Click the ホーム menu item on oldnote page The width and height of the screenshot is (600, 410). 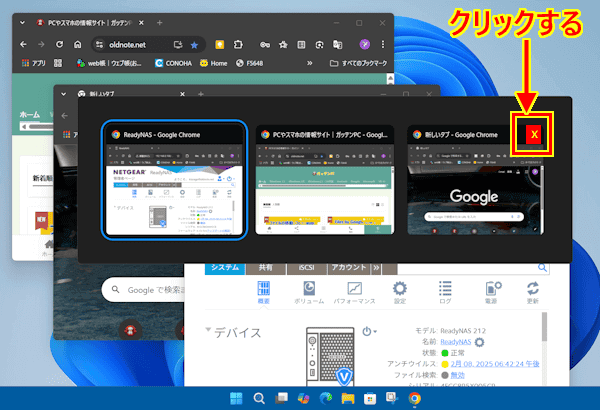point(29,114)
